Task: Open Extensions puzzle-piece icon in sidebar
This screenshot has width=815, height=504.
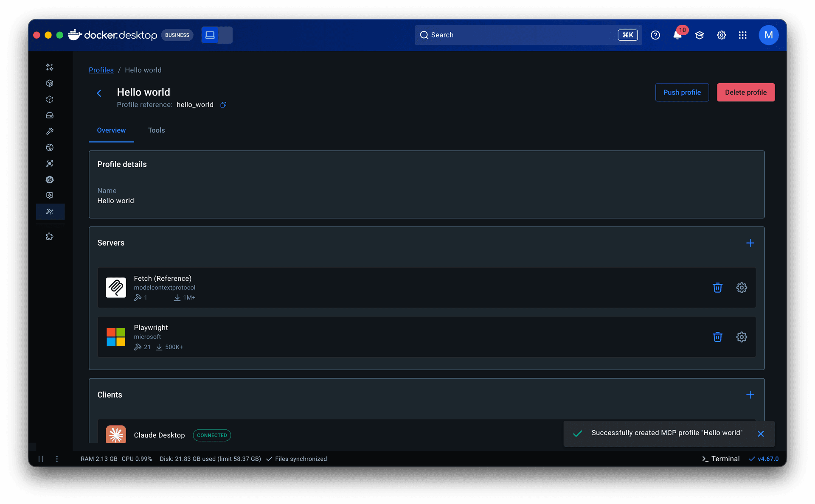Action: (50, 236)
